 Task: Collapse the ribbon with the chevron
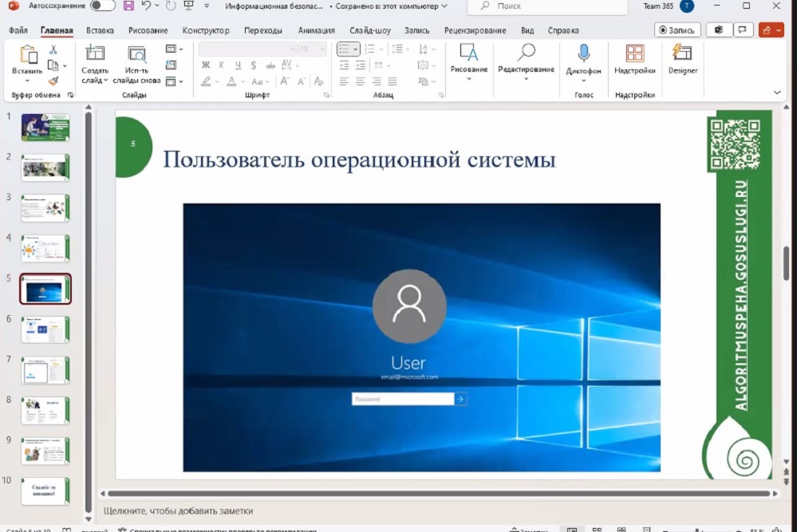point(778,93)
